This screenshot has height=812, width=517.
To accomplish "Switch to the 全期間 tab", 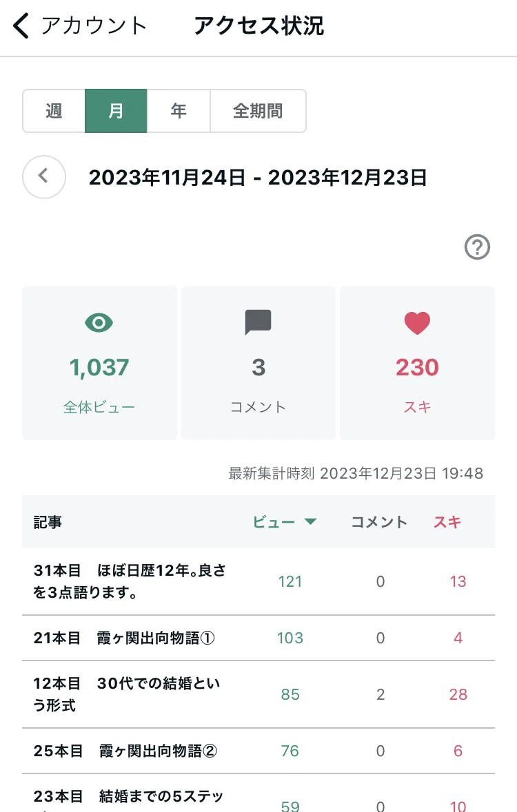I will [258, 111].
